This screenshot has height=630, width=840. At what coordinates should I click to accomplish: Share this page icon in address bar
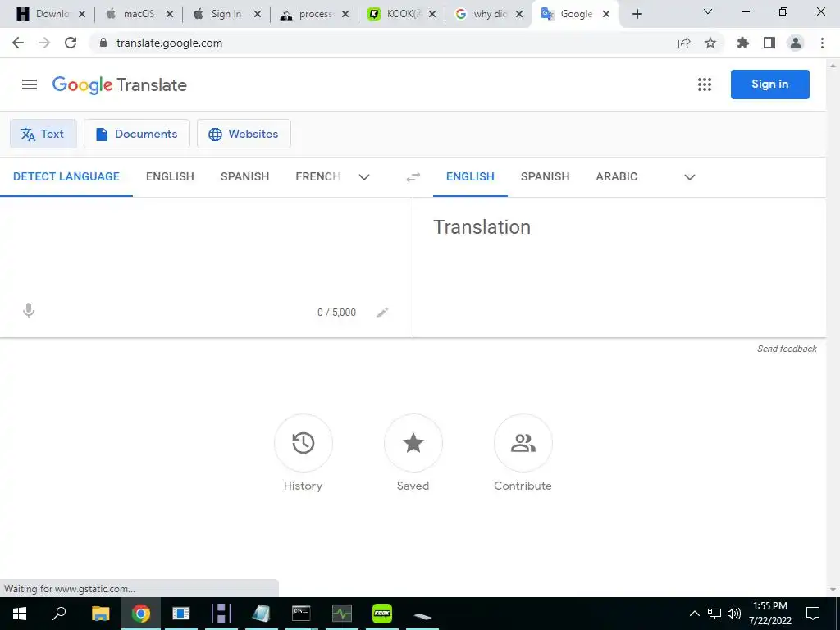click(684, 43)
